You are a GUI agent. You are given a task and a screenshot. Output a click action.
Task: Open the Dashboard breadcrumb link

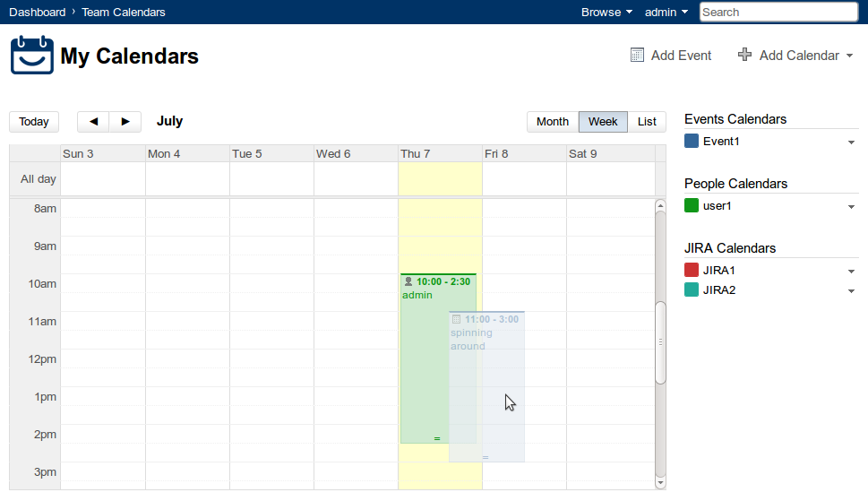coord(37,13)
